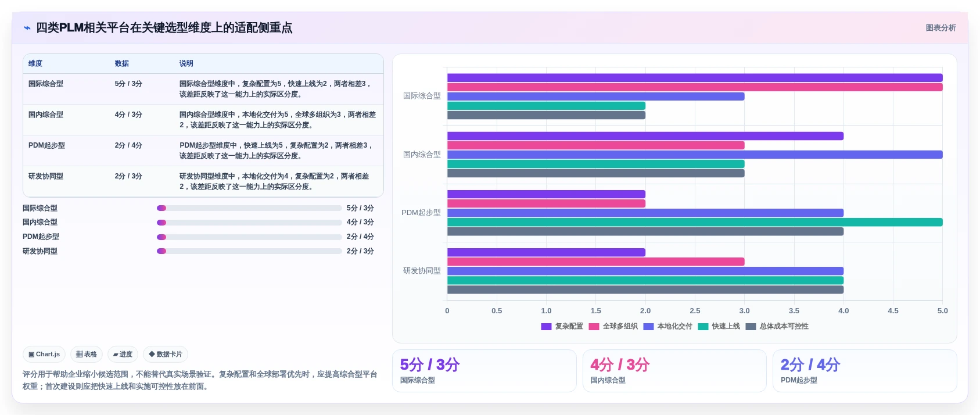Screen dimensions: 980x415
Task: Select the 国际综合型 table row cell
Action: [x=46, y=84]
